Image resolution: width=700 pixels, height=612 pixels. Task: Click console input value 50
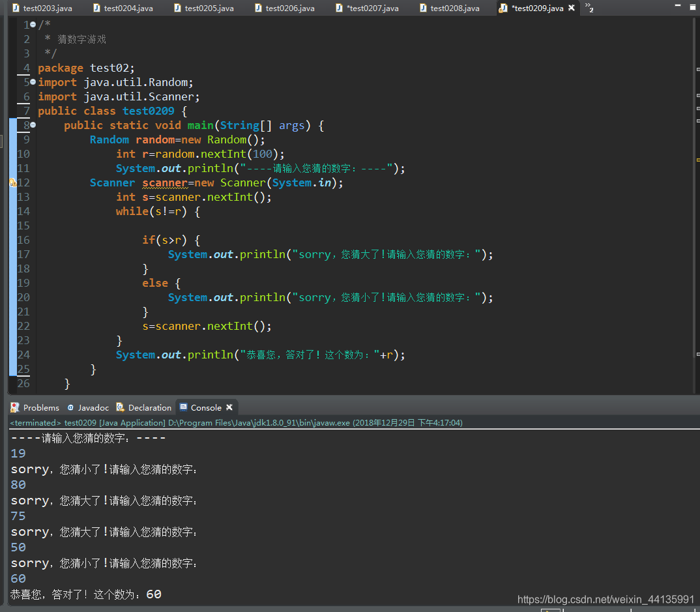pyautogui.click(x=18, y=547)
